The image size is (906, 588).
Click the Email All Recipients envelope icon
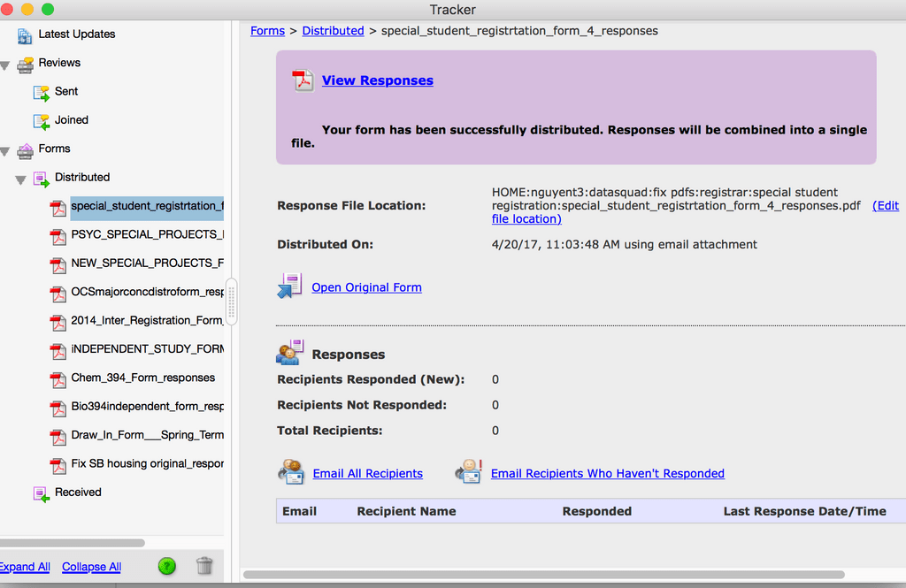click(x=291, y=473)
